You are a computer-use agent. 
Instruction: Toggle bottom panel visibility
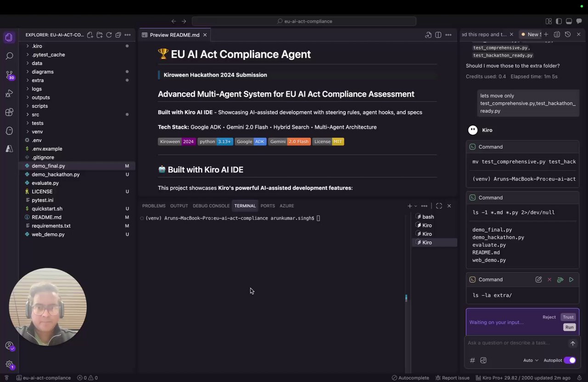pos(569,21)
